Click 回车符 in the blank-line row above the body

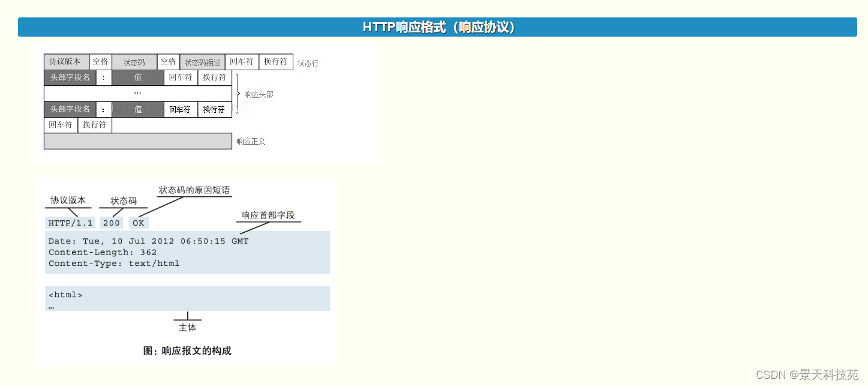(61, 125)
